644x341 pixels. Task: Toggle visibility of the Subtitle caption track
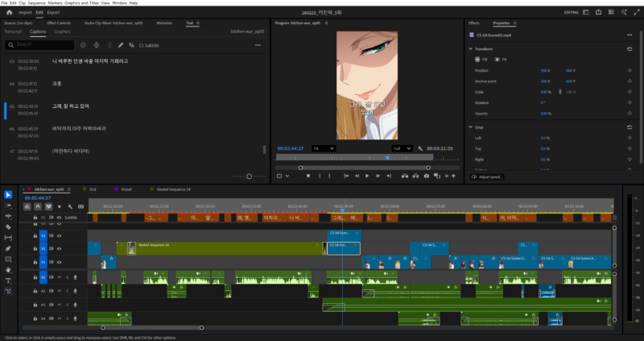[59, 218]
